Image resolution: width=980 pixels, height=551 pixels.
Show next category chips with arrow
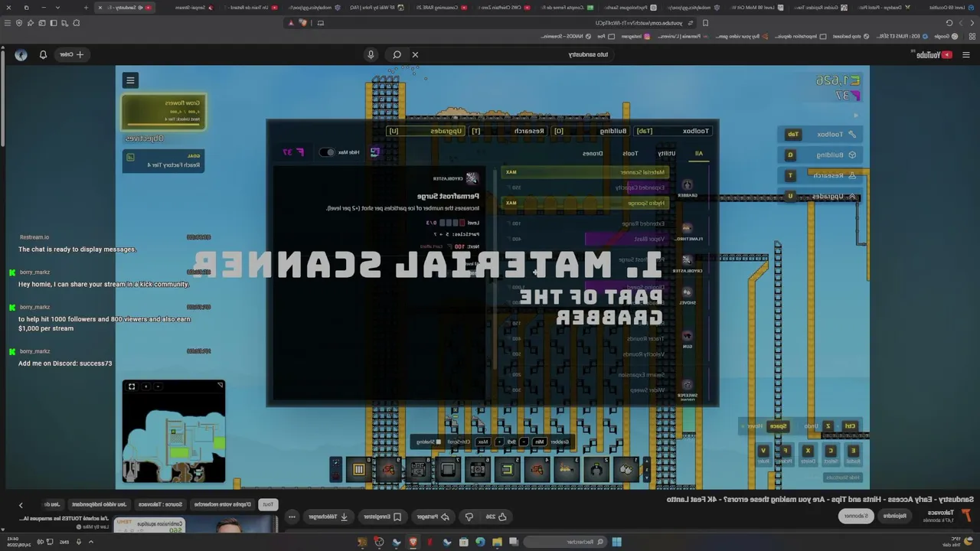21,504
